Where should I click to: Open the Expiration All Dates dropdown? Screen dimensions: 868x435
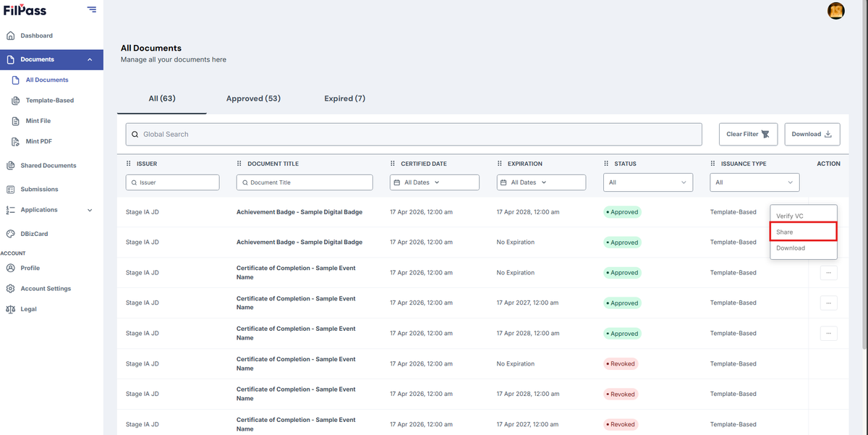[x=541, y=182]
